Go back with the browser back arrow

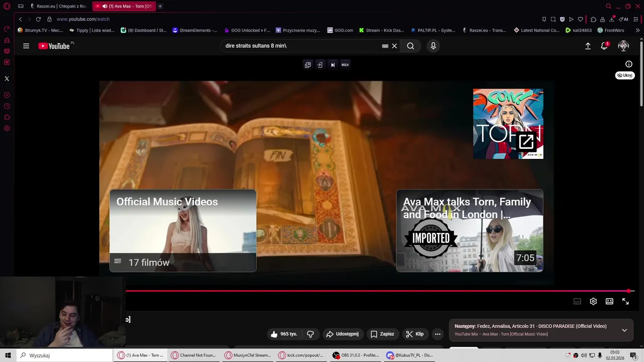pyautogui.click(x=20, y=19)
